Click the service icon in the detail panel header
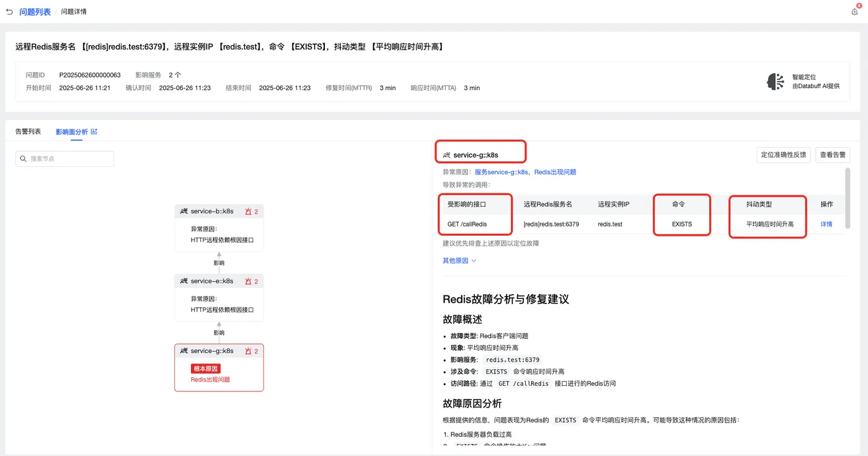 click(x=447, y=154)
